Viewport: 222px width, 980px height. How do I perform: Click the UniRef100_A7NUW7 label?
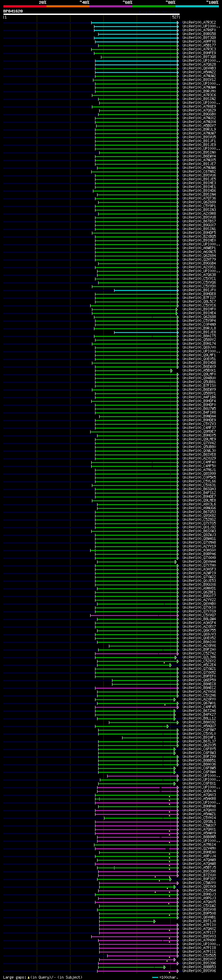click(199, 133)
